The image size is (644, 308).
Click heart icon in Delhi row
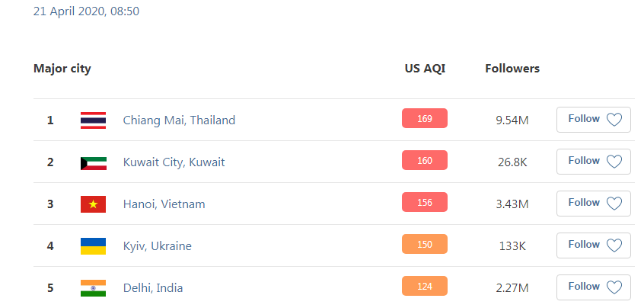point(614,287)
